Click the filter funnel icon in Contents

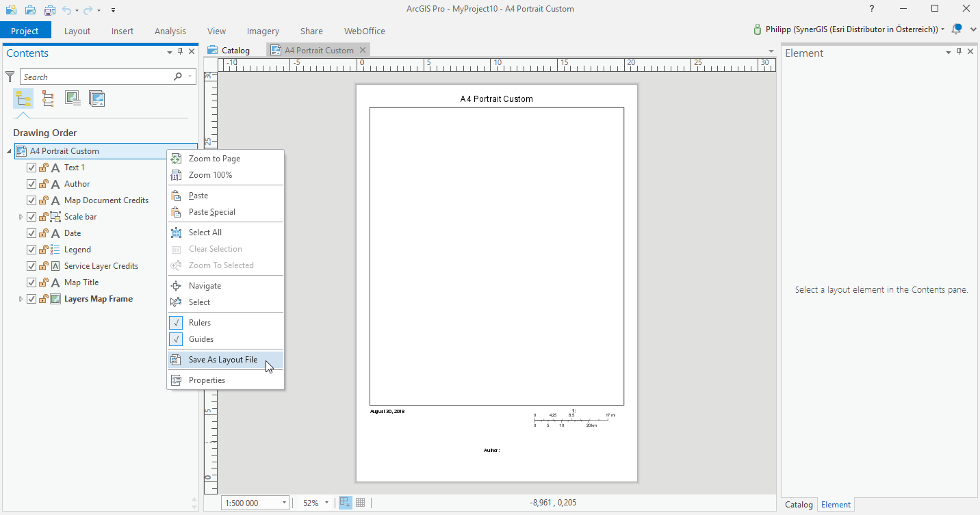pyautogui.click(x=10, y=77)
